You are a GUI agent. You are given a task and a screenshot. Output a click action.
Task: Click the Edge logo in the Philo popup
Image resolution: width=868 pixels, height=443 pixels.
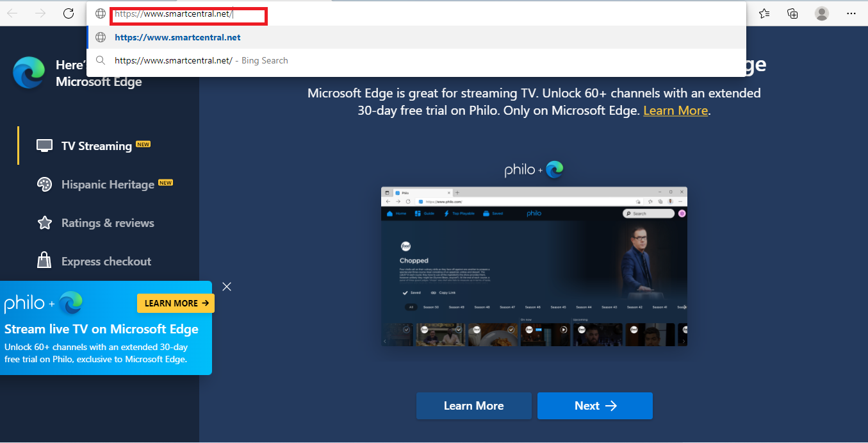point(71,303)
